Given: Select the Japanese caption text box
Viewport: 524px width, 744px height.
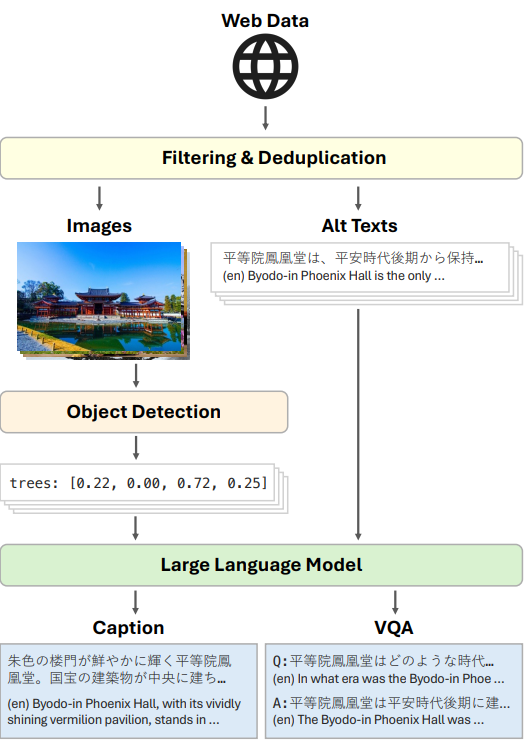Looking at the screenshot, I should coord(129,690).
